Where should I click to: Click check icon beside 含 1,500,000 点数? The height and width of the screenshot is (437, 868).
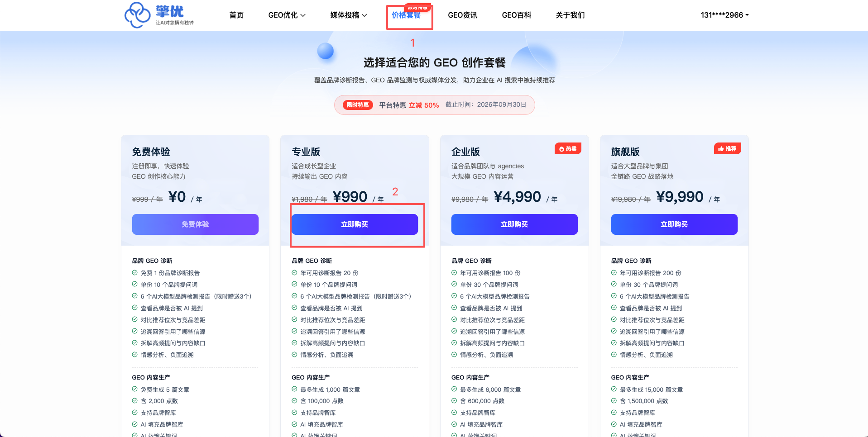coord(614,401)
